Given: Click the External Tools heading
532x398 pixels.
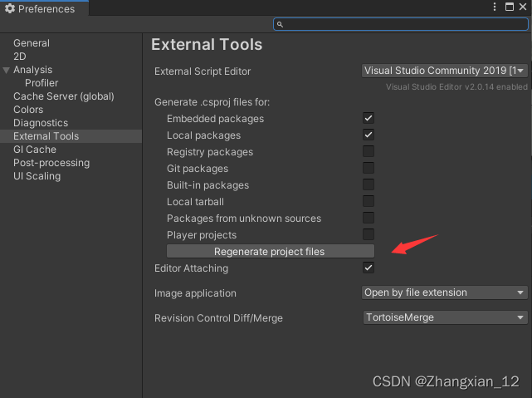Looking at the screenshot, I should [207, 45].
